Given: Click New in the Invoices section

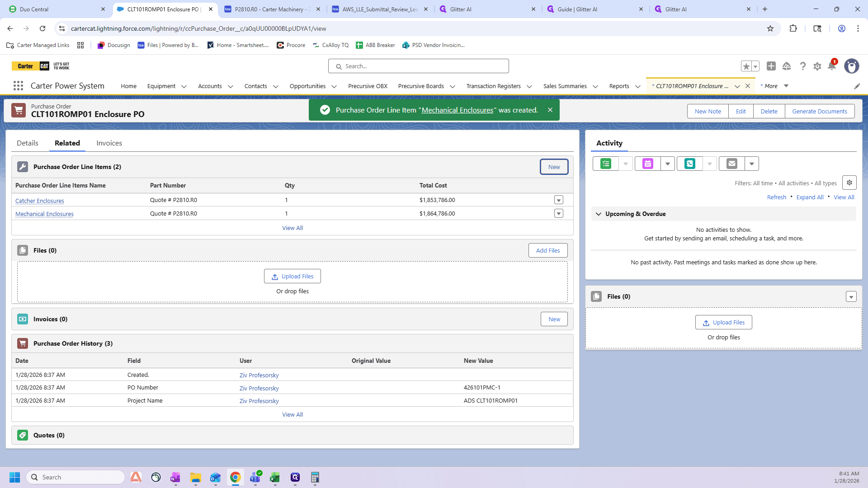Looking at the screenshot, I should click(554, 319).
